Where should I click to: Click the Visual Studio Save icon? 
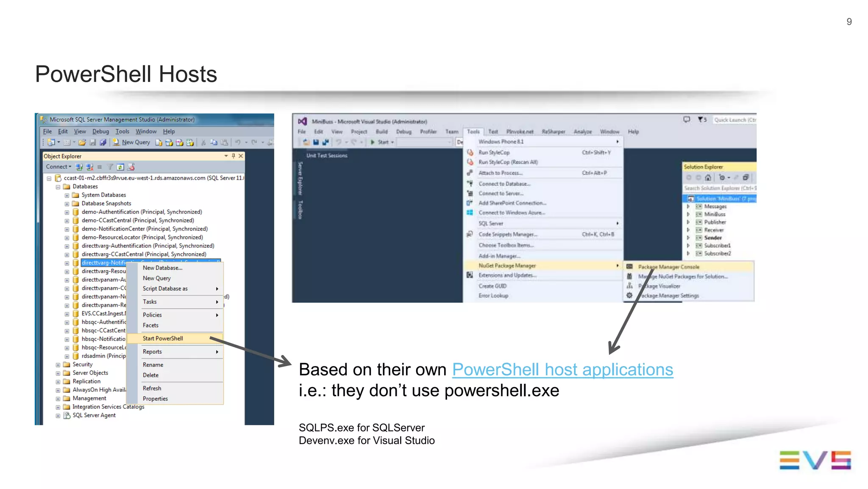(x=316, y=143)
